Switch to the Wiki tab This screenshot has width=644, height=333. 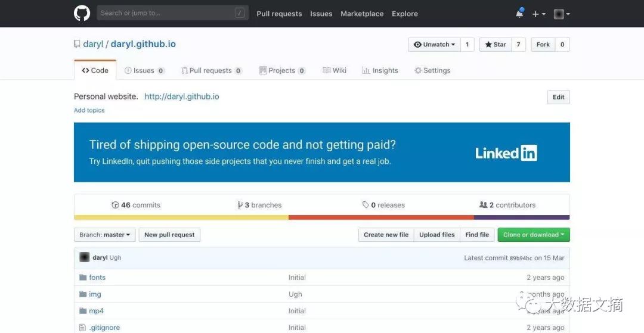point(335,70)
